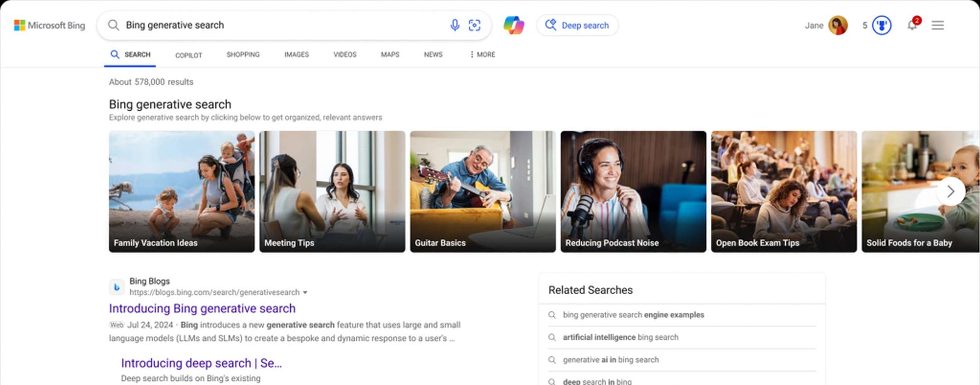
Task: Click the Microsoft Bing logo
Action: tap(49, 25)
